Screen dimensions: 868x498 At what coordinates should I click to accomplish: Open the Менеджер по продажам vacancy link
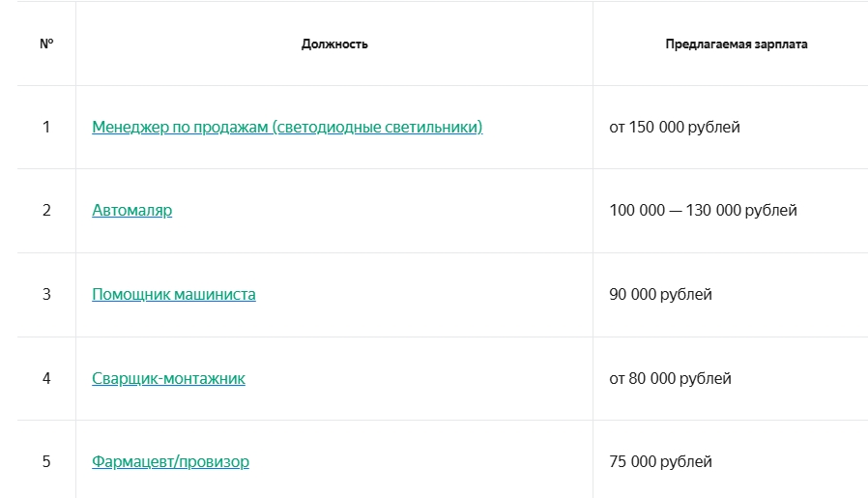click(x=180, y=127)
